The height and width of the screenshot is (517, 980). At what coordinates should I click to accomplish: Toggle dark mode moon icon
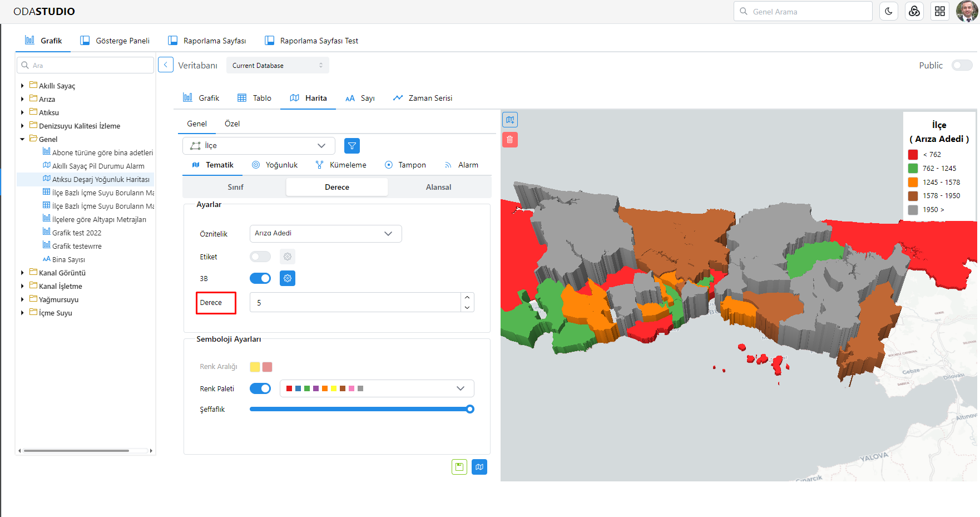pyautogui.click(x=888, y=11)
